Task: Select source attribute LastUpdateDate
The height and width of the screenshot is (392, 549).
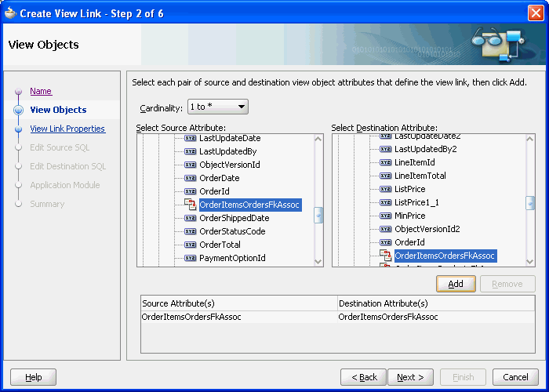Action: click(230, 138)
